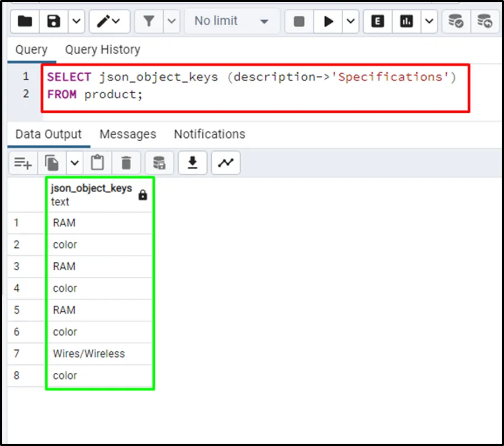This screenshot has width=504, height=446.
Task: Switch to the Notifications tab
Action: [x=209, y=135]
